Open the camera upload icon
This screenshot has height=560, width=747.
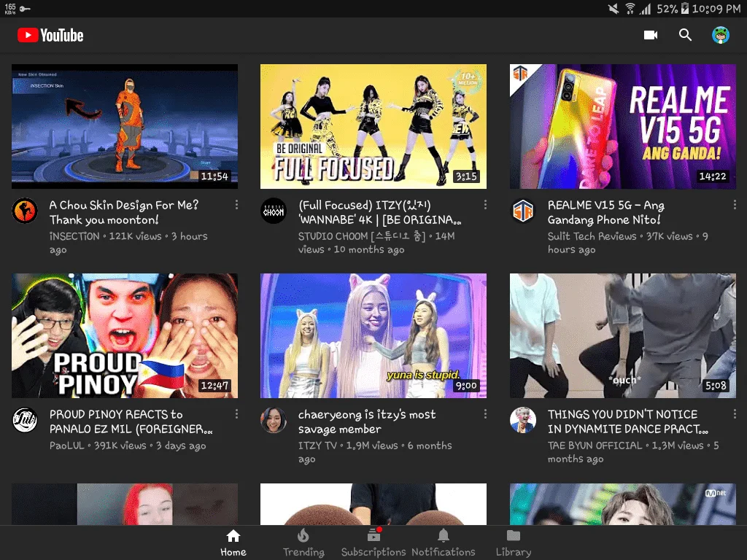(x=651, y=35)
